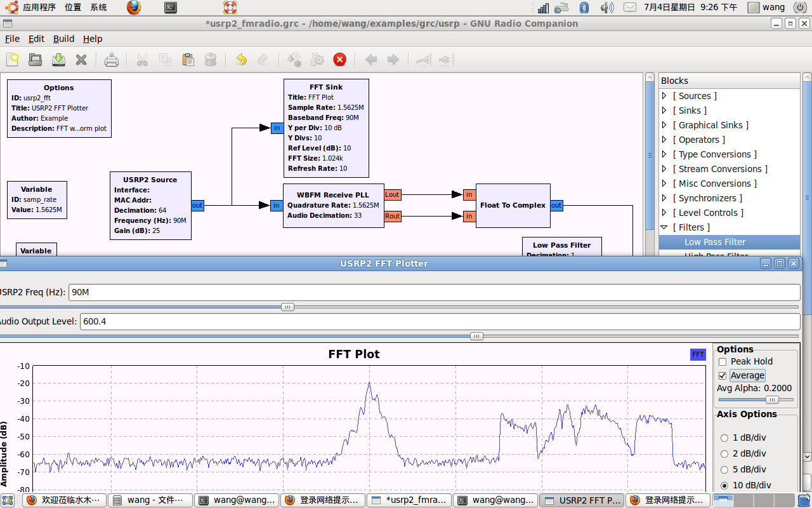The width and height of the screenshot is (812, 508).
Task: Paste block with clipboard icon
Action: (x=188, y=60)
